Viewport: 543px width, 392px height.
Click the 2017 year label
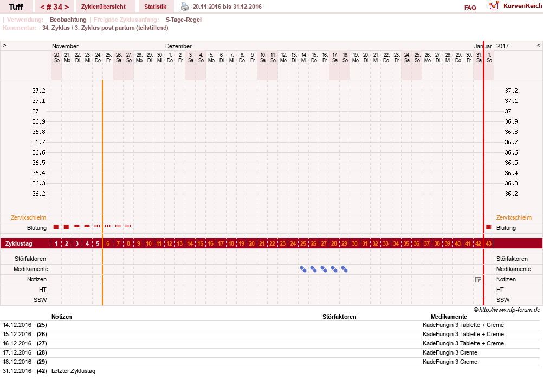pos(502,46)
